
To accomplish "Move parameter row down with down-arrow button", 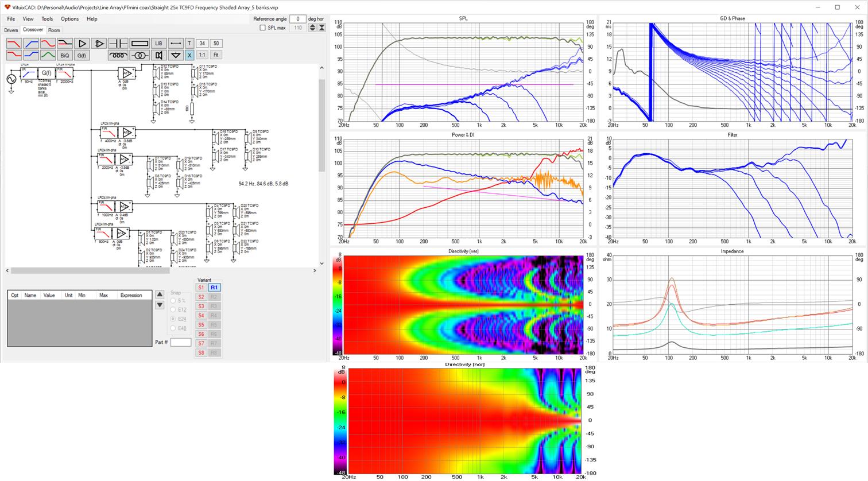I will 160,305.
